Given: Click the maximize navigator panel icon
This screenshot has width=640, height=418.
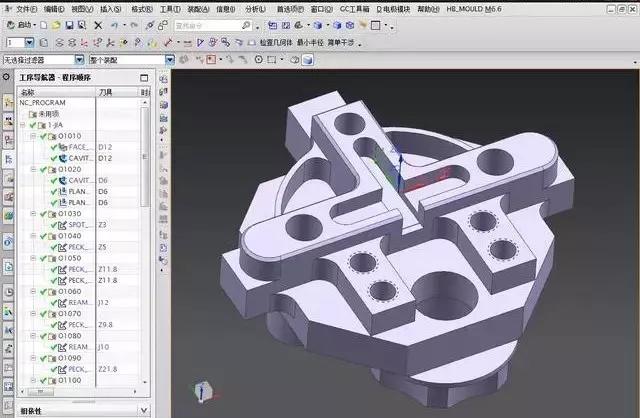Looking at the screenshot, I should tap(144, 78).
